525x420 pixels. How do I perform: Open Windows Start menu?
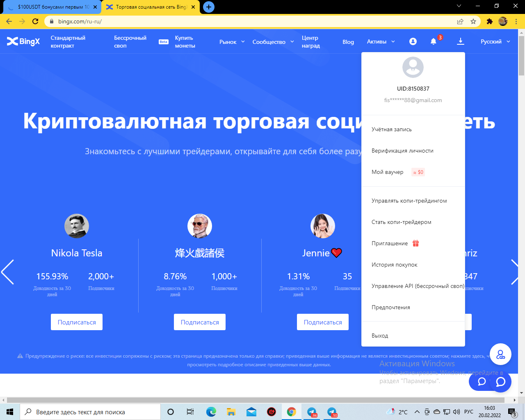click(10, 412)
